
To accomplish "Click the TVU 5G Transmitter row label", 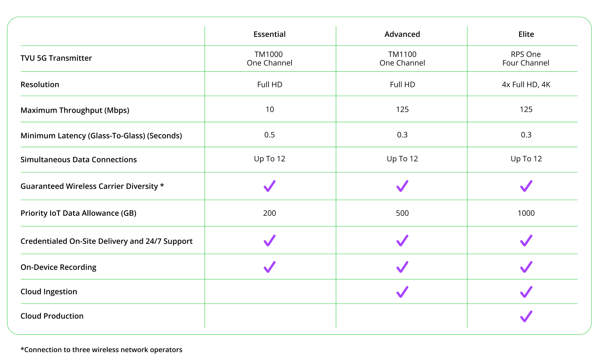I will tap(56, 58).
